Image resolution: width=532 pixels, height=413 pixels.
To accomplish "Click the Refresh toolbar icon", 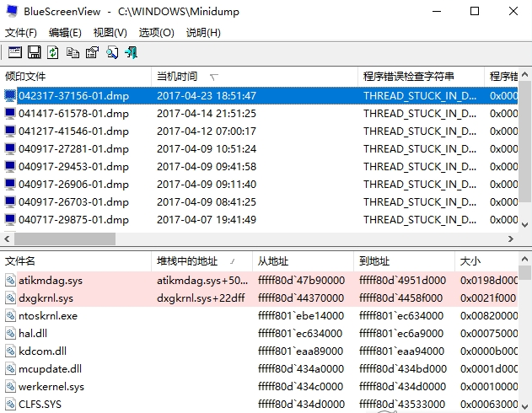I will coord(53,52).
